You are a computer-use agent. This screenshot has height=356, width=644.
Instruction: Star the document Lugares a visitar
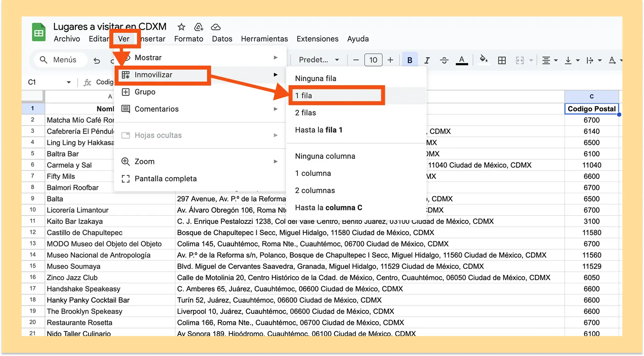(181, 27)
